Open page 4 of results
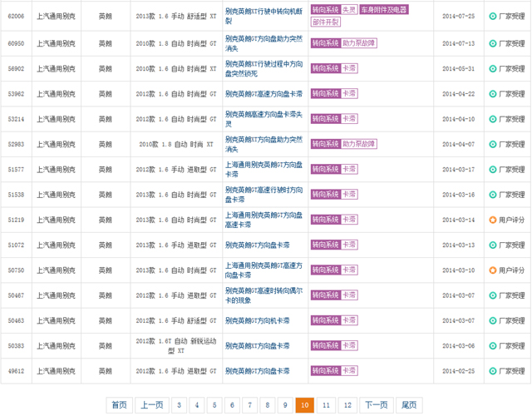 coord(197,405)
